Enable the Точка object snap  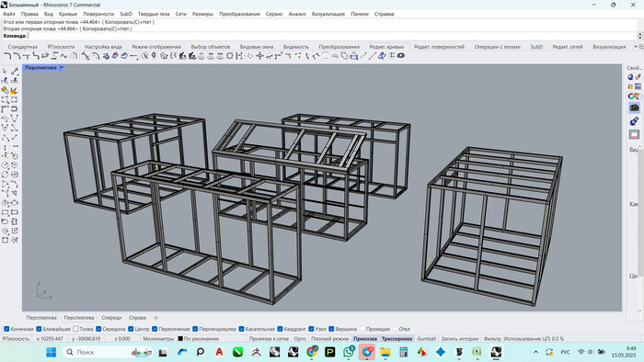75,329
